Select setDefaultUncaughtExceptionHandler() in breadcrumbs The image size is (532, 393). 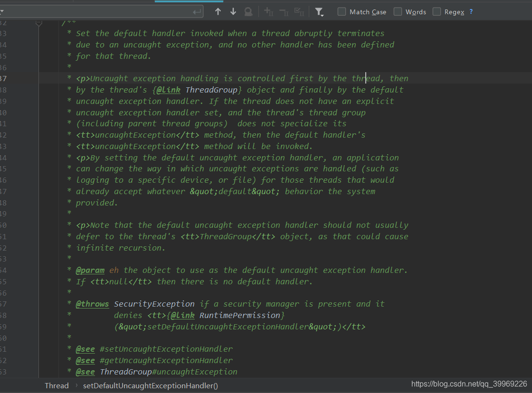150,385
